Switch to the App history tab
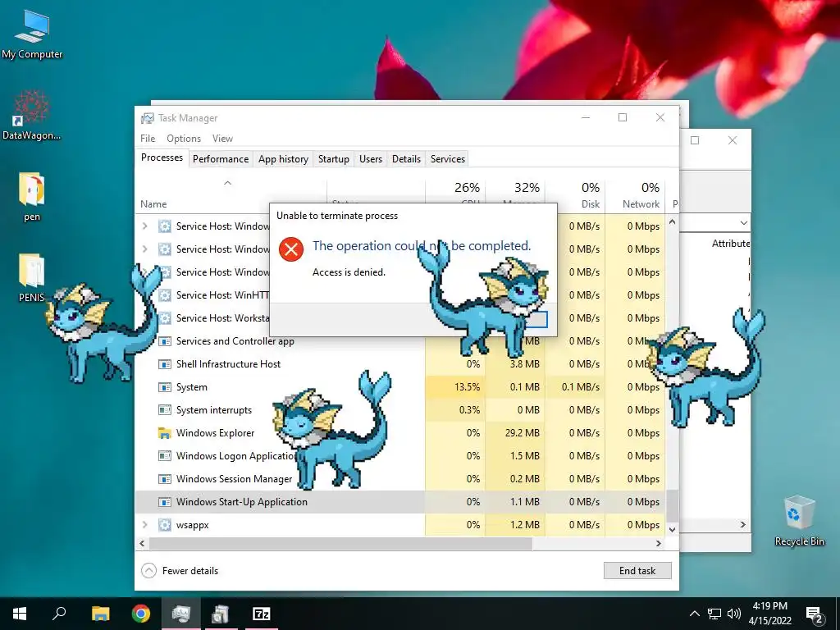 pyautogui.click(x=283, y=159)
